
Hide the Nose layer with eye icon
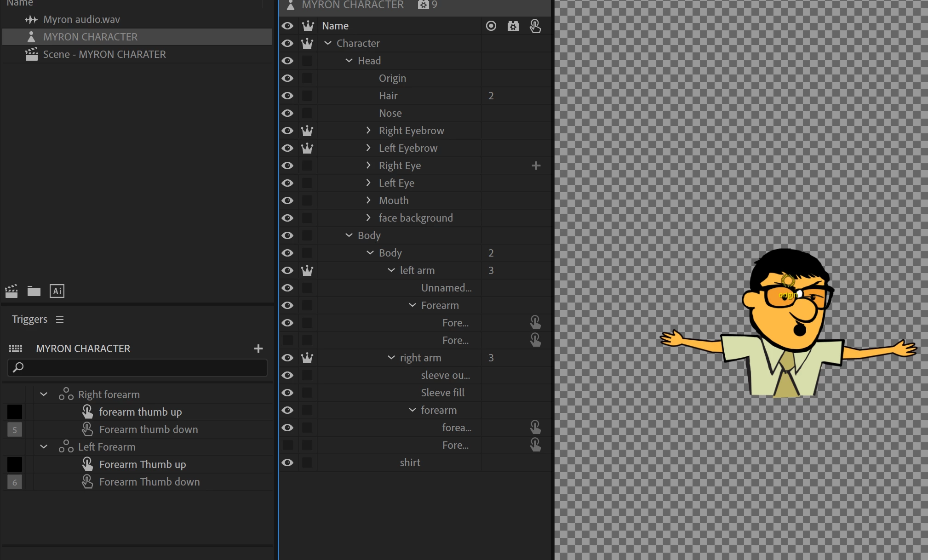tap(288, 113)
